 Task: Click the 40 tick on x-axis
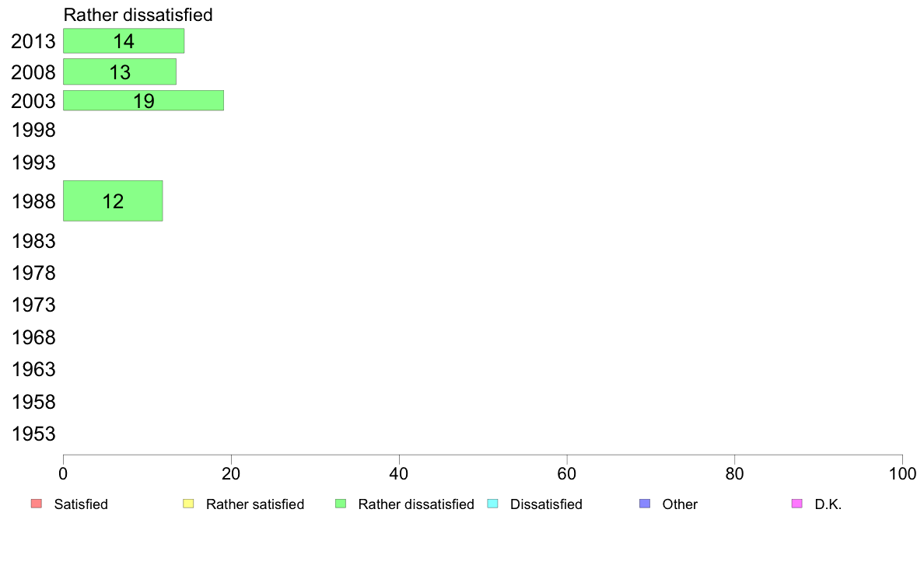399,473
